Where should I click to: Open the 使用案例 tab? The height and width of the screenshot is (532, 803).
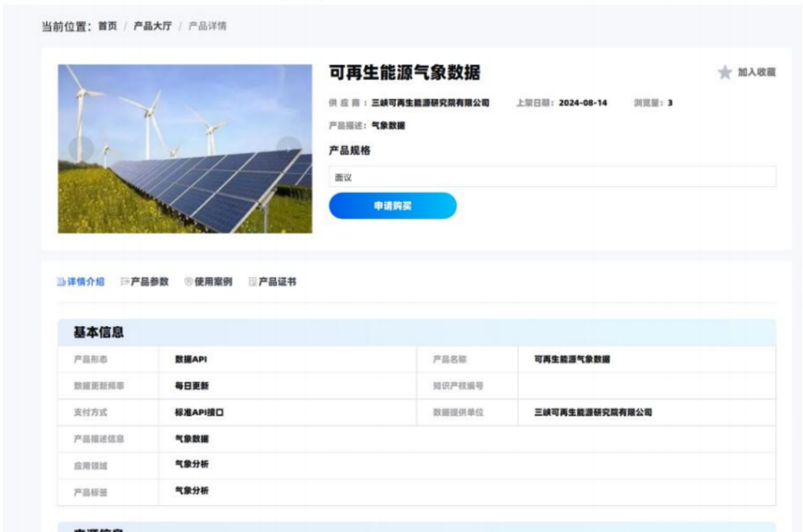point(208,282)
